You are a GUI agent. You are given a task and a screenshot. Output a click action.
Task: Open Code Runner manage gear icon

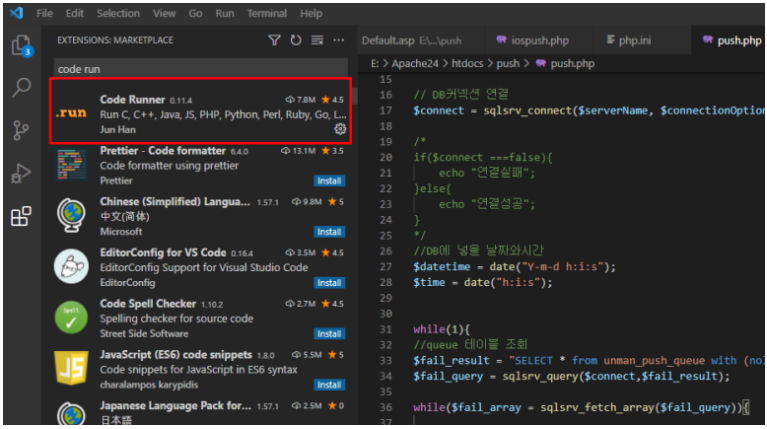point(340,129)
